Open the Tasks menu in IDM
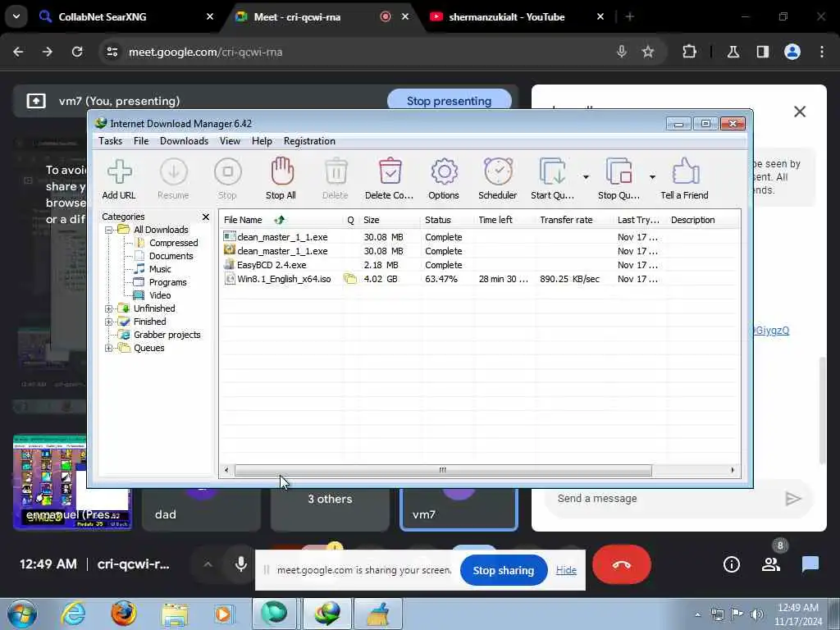840x630 pixels. point(111,141)
